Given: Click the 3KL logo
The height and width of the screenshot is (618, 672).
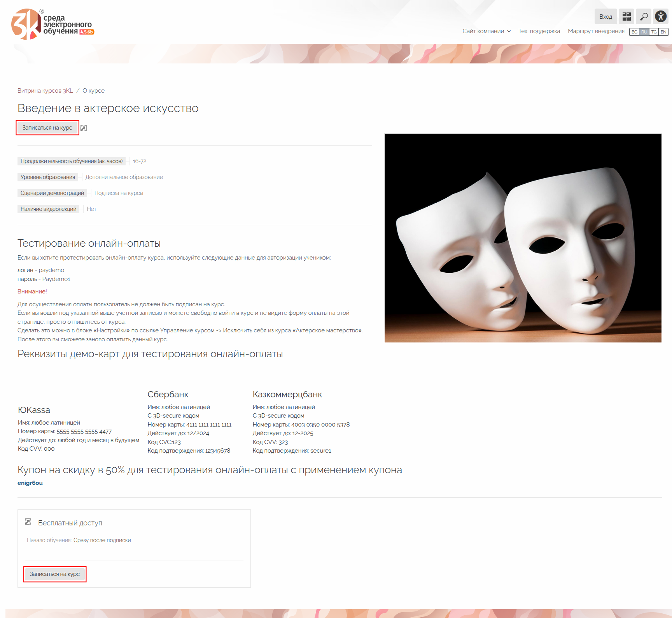Looking at the screenshot, I should (x=52, y=24).
